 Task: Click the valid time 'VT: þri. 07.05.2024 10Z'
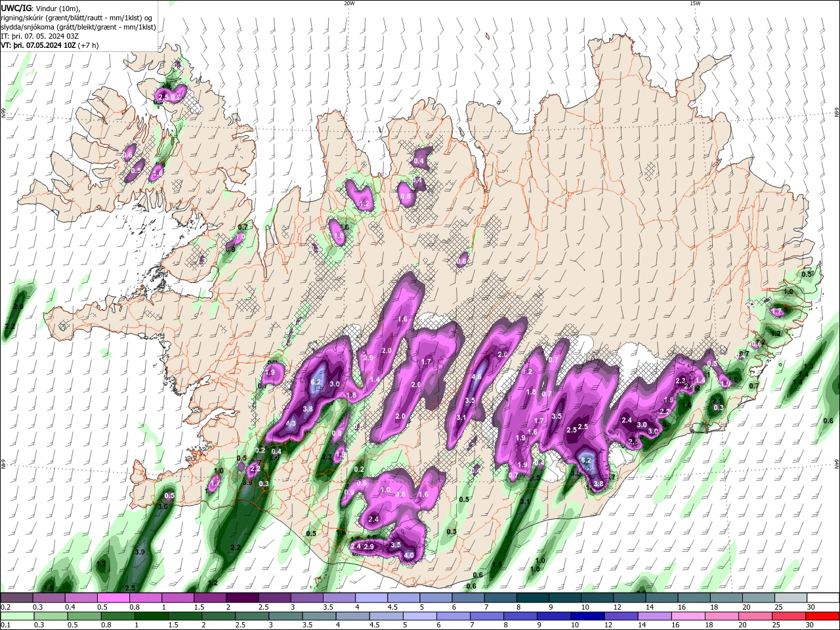click(x=38, y=45)
